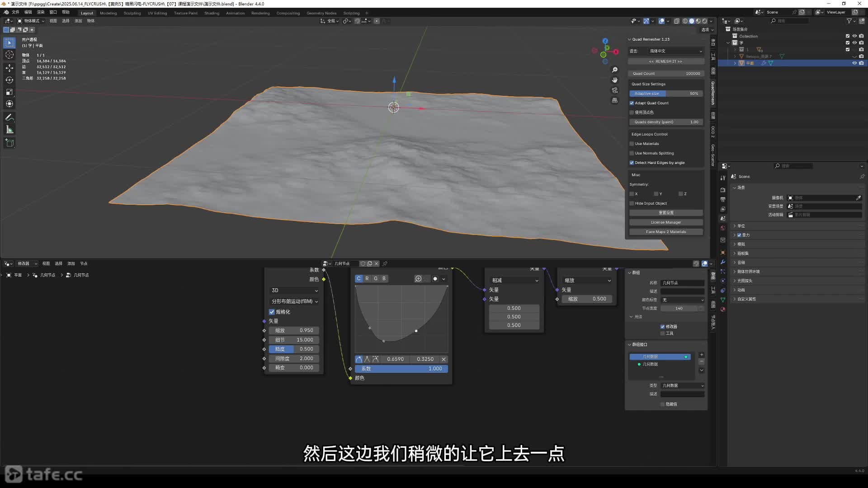
Task: Toggle camera view icon in viewport
Action: [x=615, y=90]
